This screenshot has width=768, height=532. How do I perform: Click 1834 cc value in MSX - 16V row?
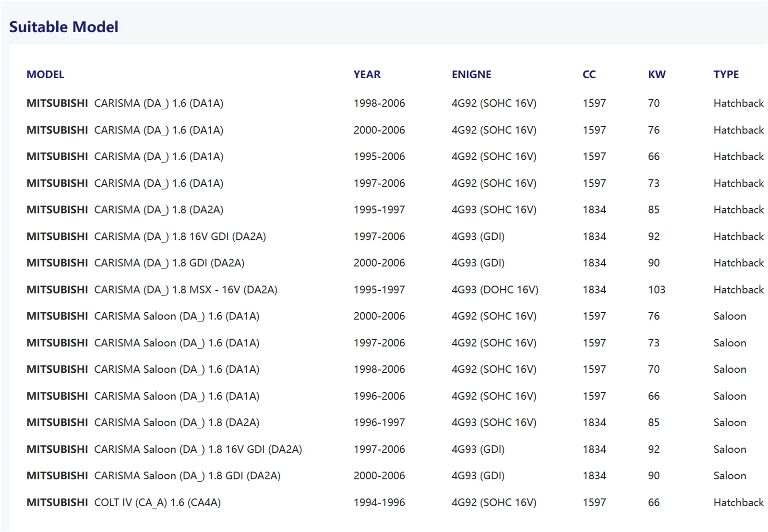point(594,290)
